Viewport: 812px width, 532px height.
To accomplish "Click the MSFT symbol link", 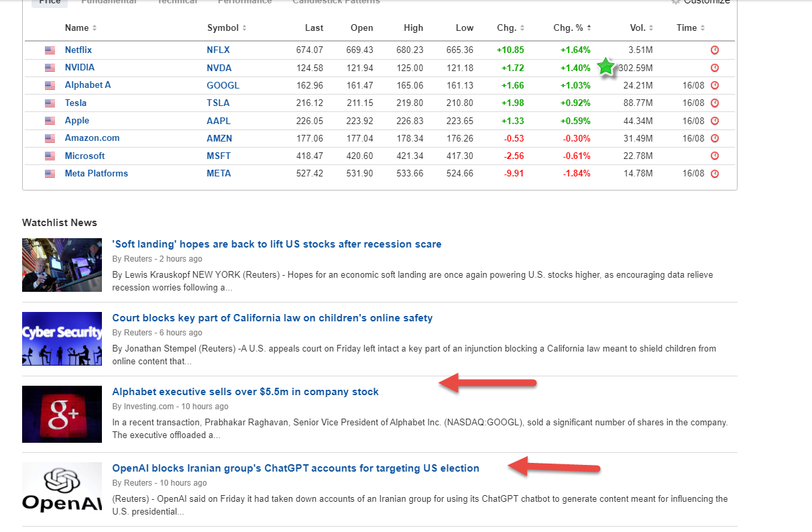I will point(219,156).
